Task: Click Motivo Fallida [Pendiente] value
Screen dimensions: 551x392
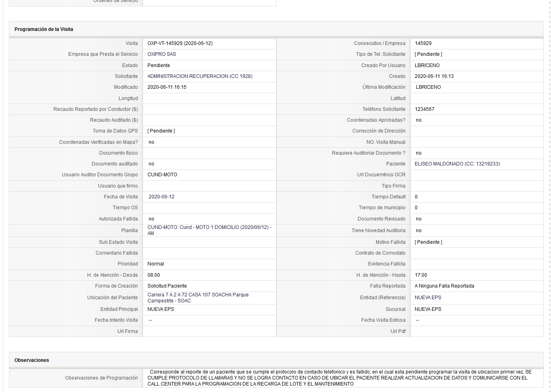Action: 428,242
